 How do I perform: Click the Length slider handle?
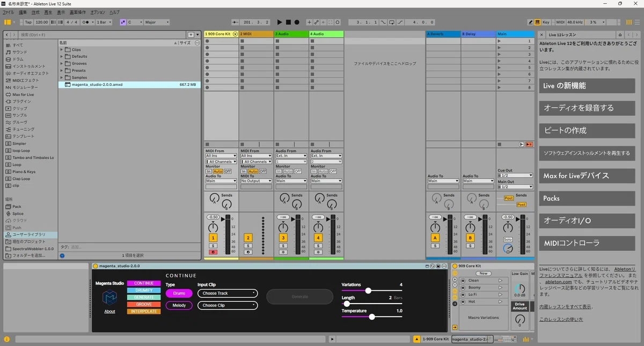point(347,304)
